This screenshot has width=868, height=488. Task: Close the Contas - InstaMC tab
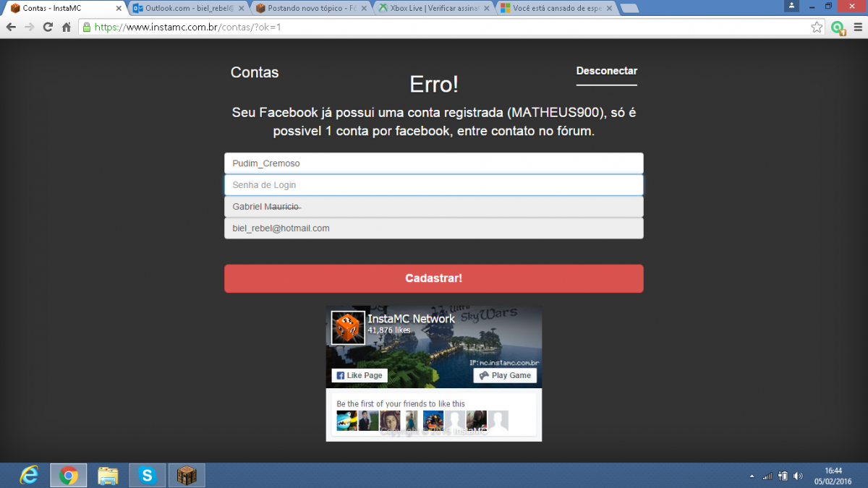119,9
